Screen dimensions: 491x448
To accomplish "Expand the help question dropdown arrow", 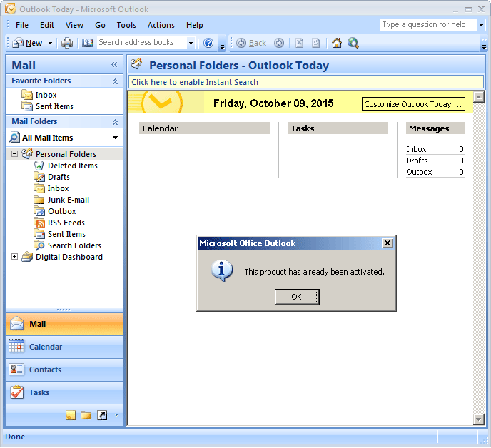I will 481,25.
